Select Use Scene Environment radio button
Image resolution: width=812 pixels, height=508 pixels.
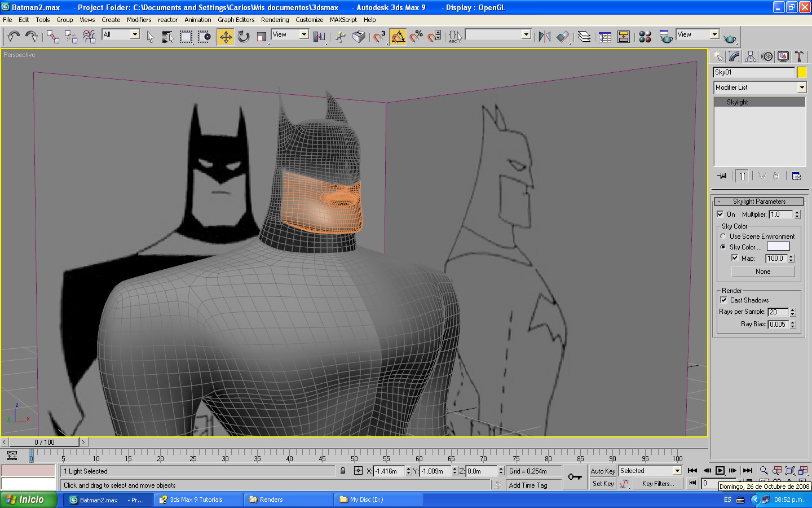(723, 237)
